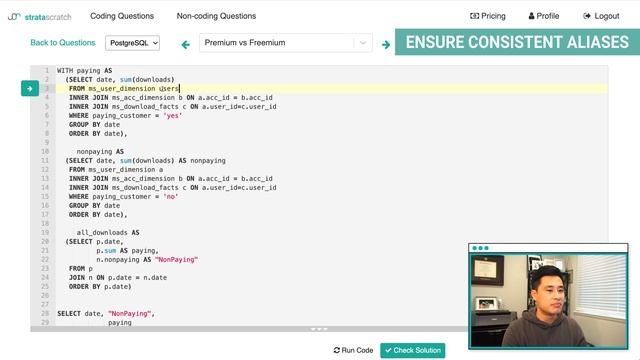
Task: Go to the Pricing page
Action: [488, 16]
